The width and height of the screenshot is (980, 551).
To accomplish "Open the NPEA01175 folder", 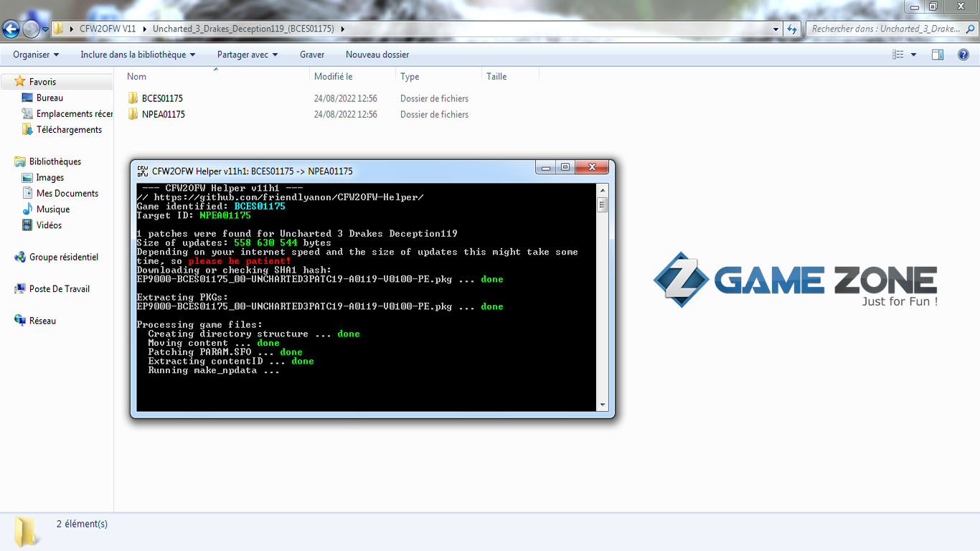I will point(163,114).
